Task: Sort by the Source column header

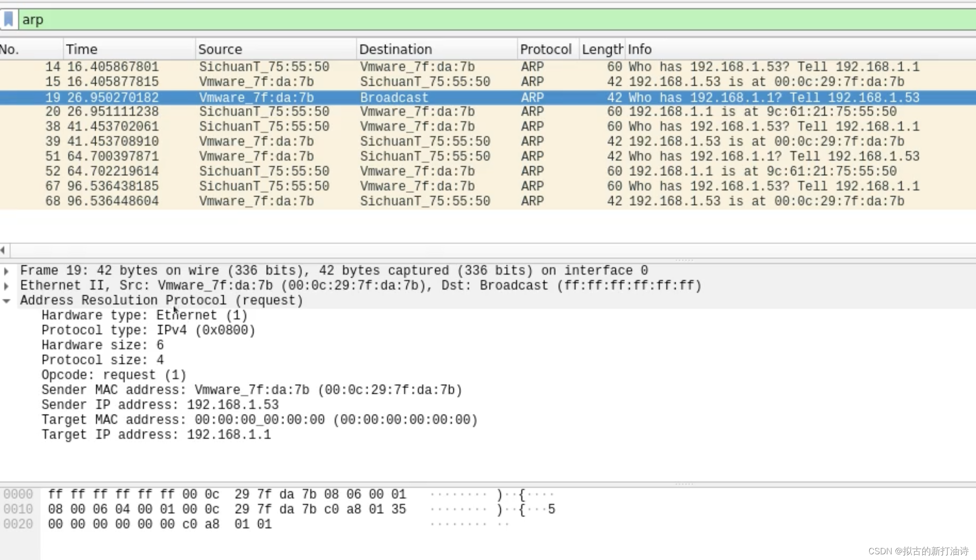Action: (x=276, y=49)
